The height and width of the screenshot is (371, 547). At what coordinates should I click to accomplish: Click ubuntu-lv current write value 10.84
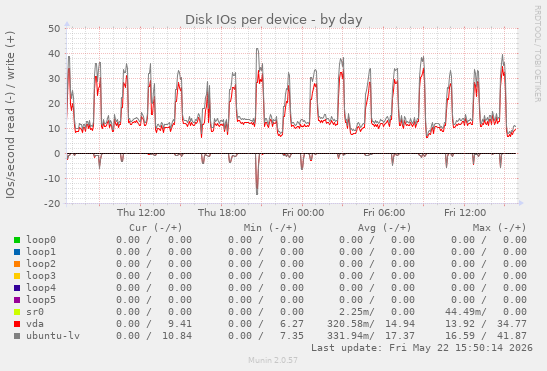pos(177,336)
